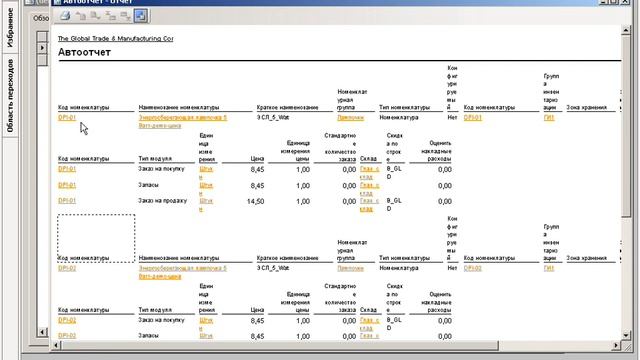Click Наименование номенклатуры header above DPI-01 row

(179, 107)
